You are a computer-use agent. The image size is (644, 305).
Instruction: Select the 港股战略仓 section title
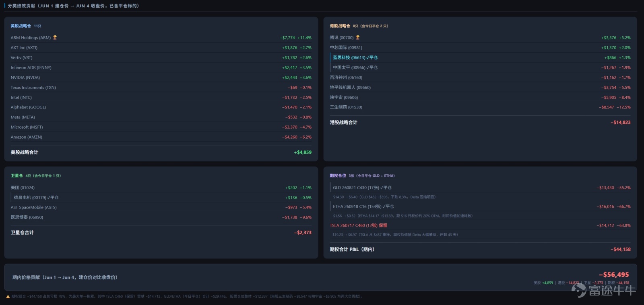pos(340,26)
